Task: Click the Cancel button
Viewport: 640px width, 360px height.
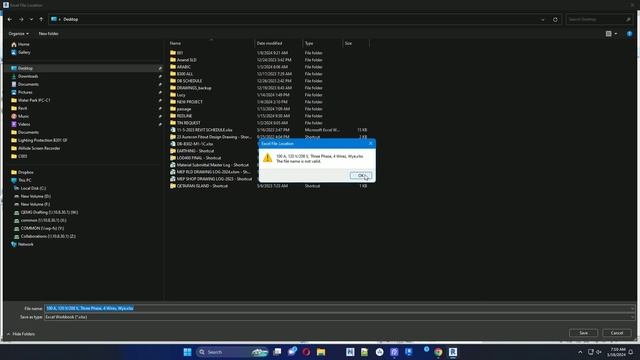Action: pos(617,333)
